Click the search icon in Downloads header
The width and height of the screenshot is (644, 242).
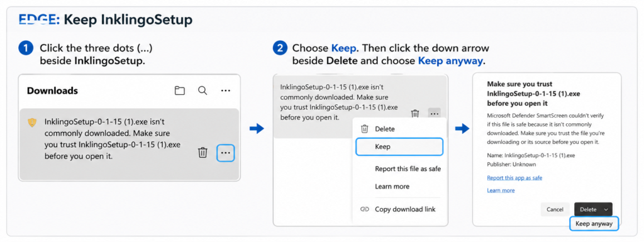point(203,91)
